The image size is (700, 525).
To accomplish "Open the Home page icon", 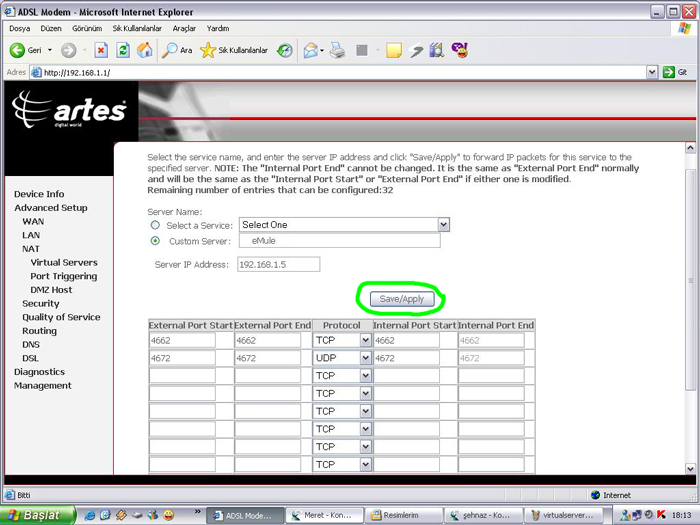I will (x=144, y=50).
